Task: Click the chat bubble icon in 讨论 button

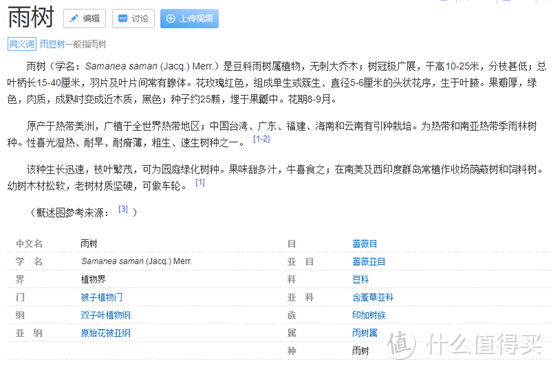Action: pyautogui.click(x=123, y=18)
